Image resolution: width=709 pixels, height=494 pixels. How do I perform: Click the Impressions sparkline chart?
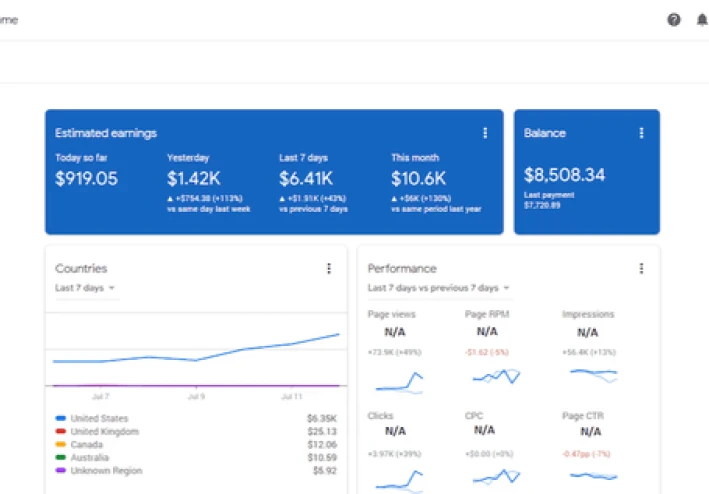point(593,373)
